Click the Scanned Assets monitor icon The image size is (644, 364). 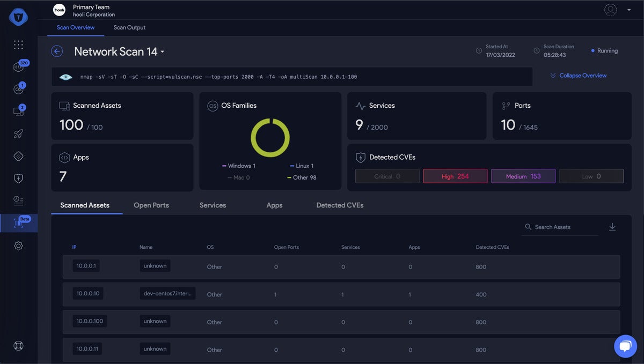(x=64, y=106)
